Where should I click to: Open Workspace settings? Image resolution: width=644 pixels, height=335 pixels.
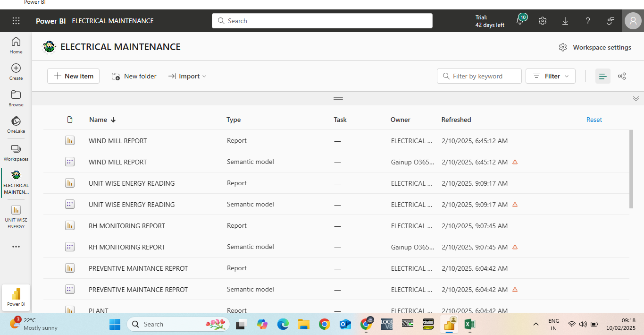[596, 47]
